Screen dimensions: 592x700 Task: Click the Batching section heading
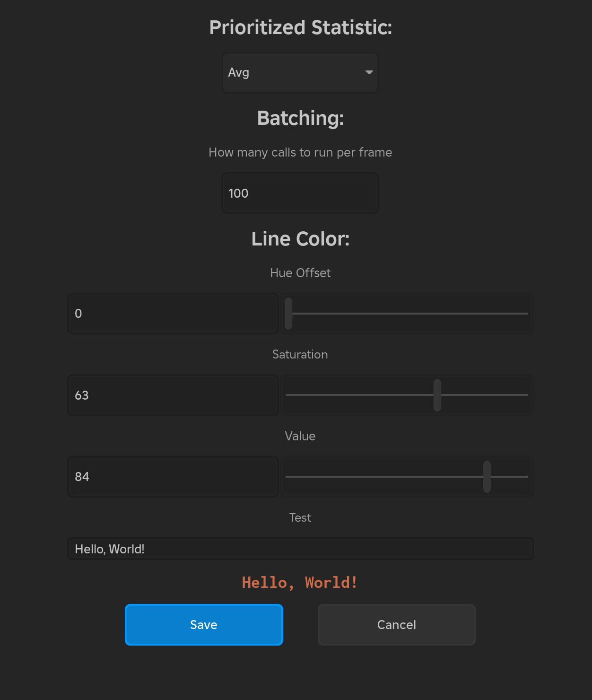click(300, 118)
